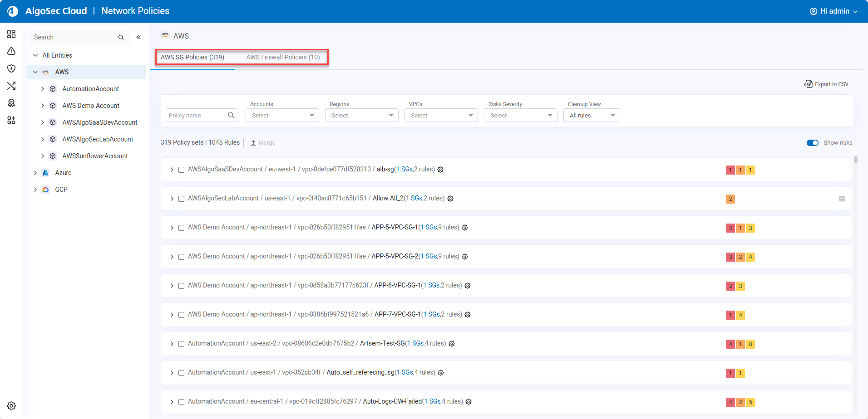Click the gear icon next to alb-sg policy
The height and width of the screenshot is (419, 868).
point(440,170)
